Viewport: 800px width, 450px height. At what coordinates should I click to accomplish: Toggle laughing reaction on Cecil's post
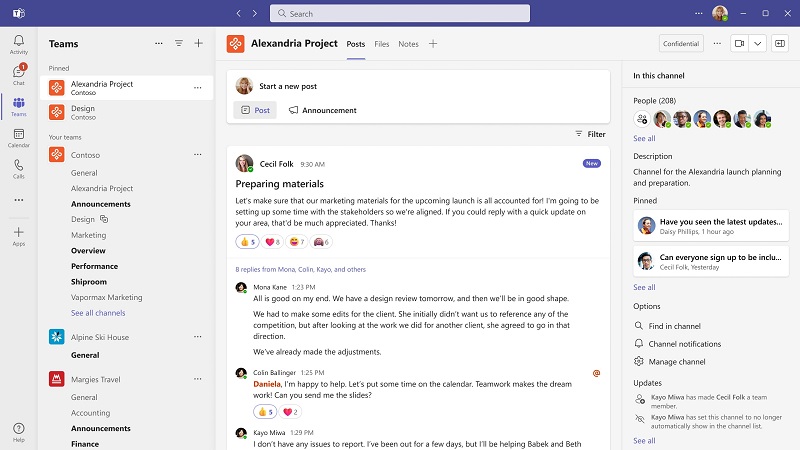296,242
